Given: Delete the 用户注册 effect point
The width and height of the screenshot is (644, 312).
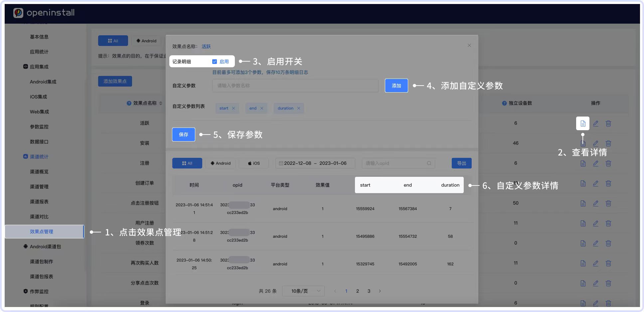Looking at the screenshot, I should (608, 223).
